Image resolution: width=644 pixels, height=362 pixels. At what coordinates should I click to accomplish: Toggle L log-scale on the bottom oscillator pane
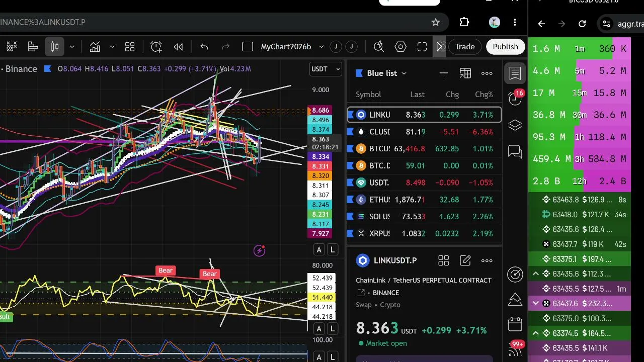coord(333,357)
